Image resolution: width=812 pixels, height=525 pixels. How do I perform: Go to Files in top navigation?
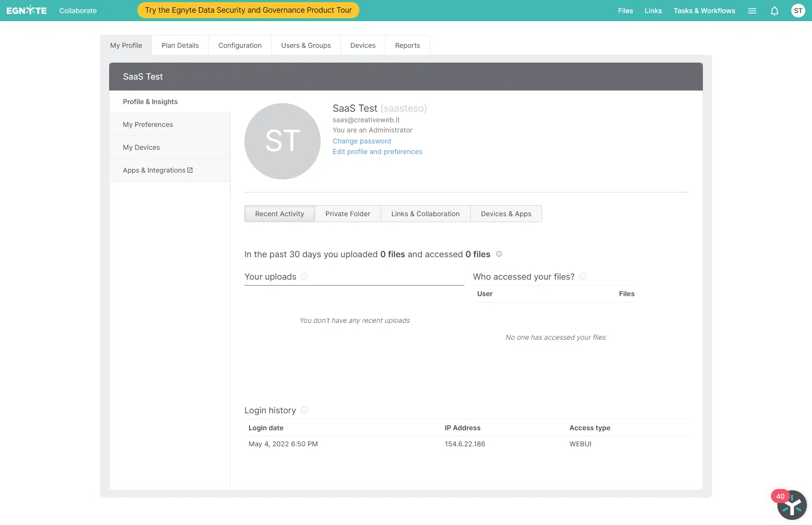coord(625,11)
